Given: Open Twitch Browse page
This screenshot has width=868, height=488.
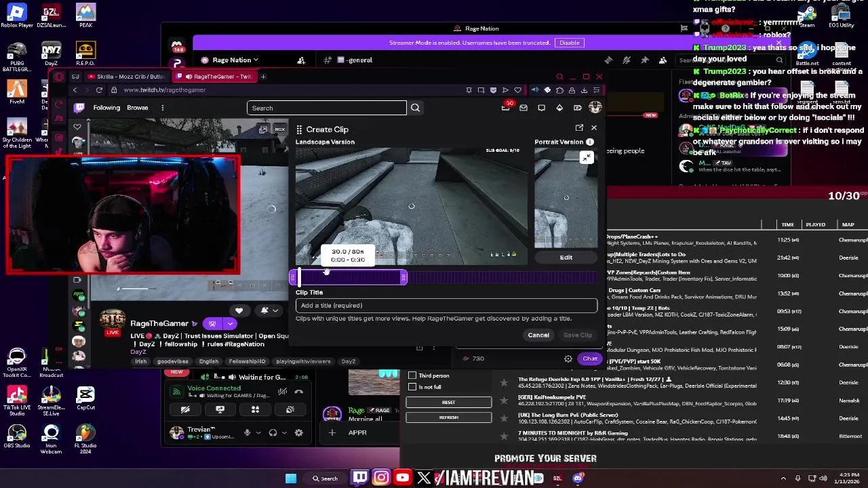Looking at the screenshot, I should pyautogui.click(x=138, y=108).
